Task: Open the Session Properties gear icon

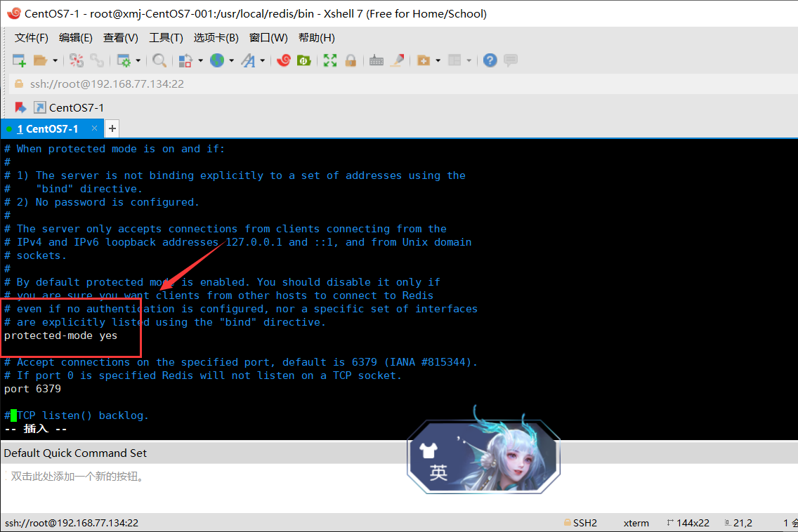Action: 124,60
